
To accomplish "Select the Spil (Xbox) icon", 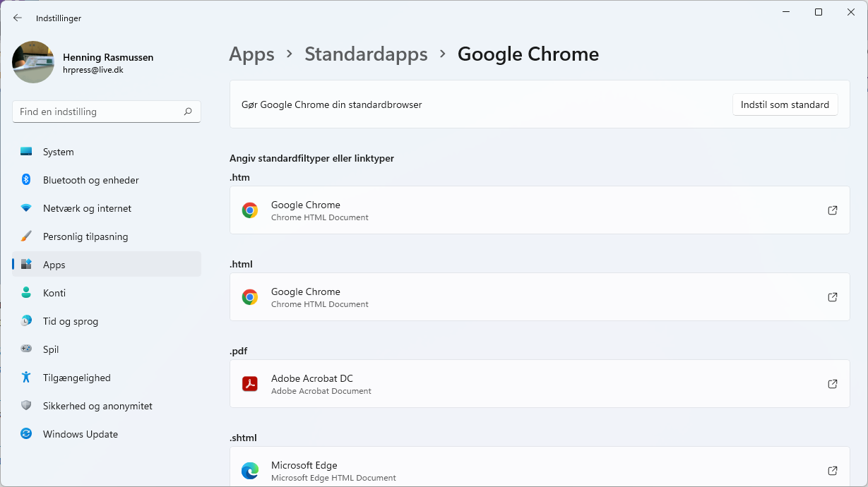I will pyautogui.click(x=25, y=349).
